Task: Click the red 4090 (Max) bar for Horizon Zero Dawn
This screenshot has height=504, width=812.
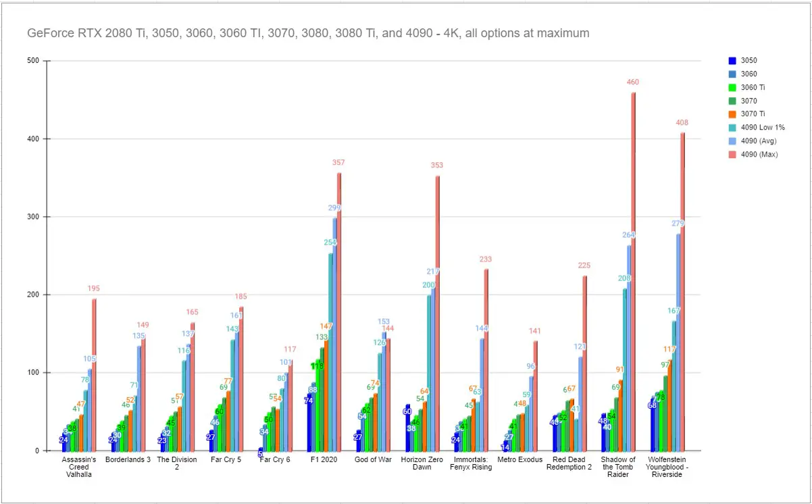Action: click(438, 313)
